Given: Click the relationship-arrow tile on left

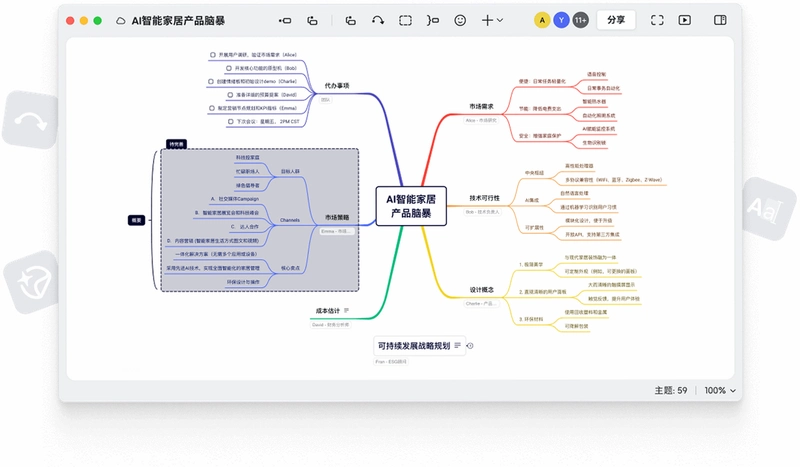Looking at the screenshot, I should pyautogui.click(x=31, y=120).
